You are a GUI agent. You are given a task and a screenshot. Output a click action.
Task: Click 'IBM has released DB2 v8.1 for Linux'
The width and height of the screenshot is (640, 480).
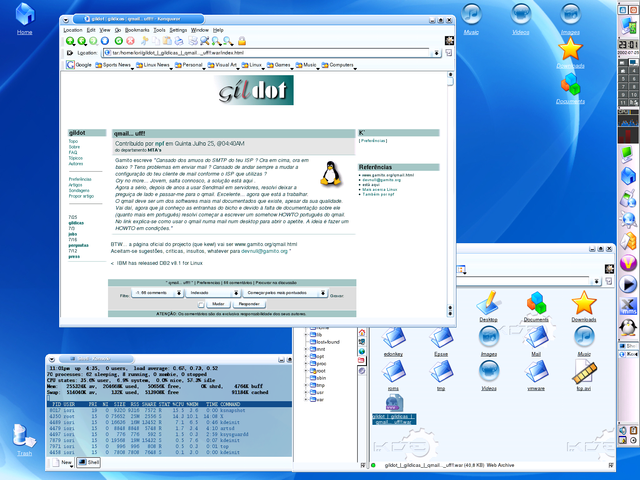point(159,263)
